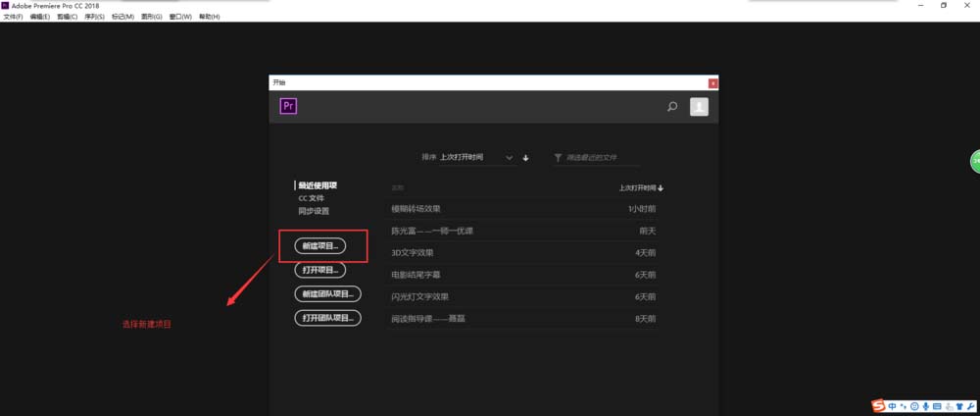This screenshot has height=416, width=980.
Task: Toggle Sogou punctuation mode icon
Action: pos(904,406)
